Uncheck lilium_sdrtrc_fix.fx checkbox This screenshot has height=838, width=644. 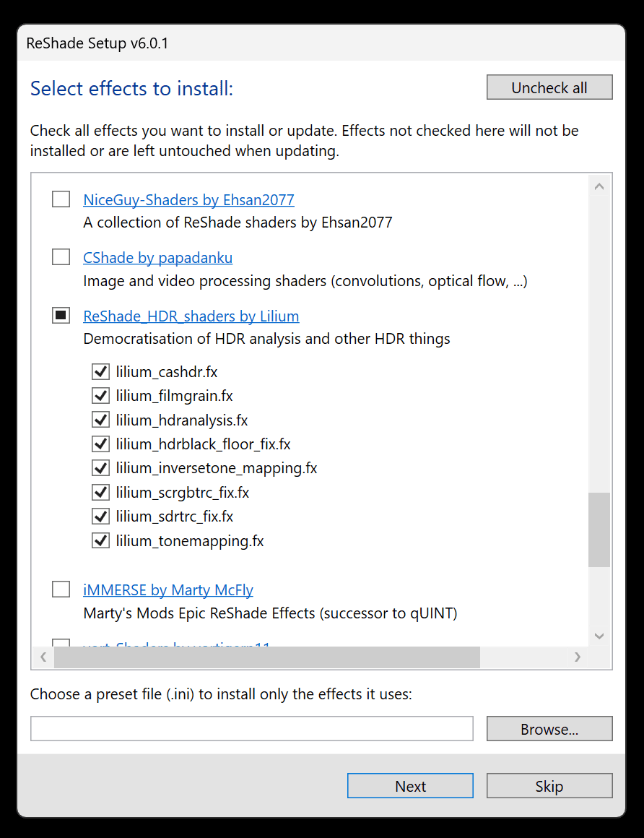click(x=100, y=516)
